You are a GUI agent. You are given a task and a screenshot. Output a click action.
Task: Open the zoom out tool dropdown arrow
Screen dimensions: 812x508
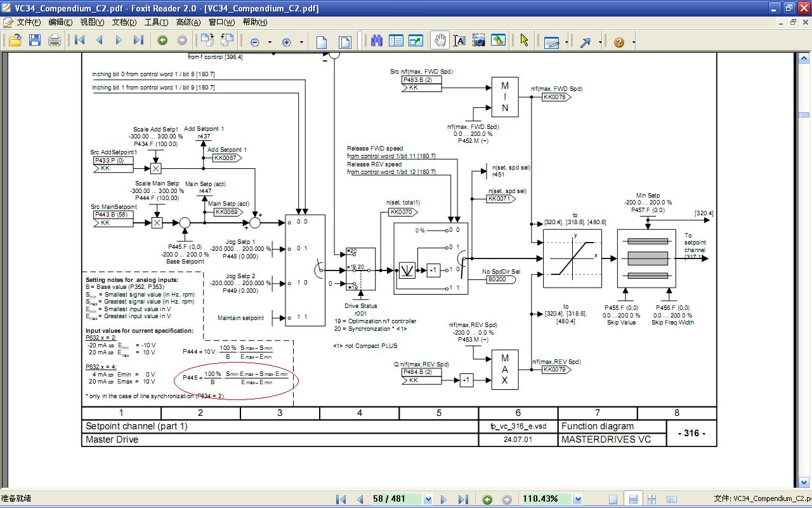[x=270, y=43]
